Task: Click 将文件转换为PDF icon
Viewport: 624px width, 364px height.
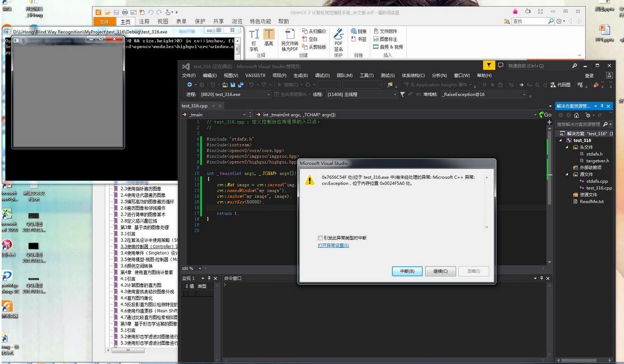Action: tap(290, 40)
